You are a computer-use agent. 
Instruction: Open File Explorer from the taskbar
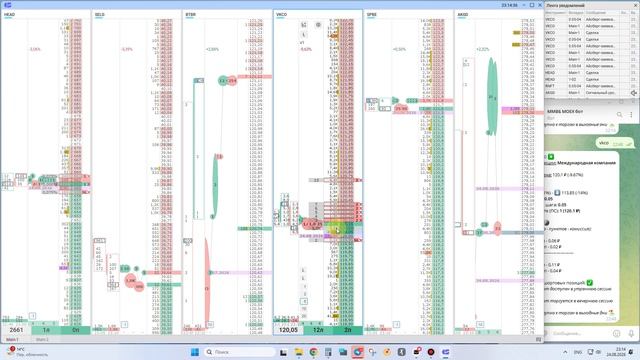(x=298, y=352)
